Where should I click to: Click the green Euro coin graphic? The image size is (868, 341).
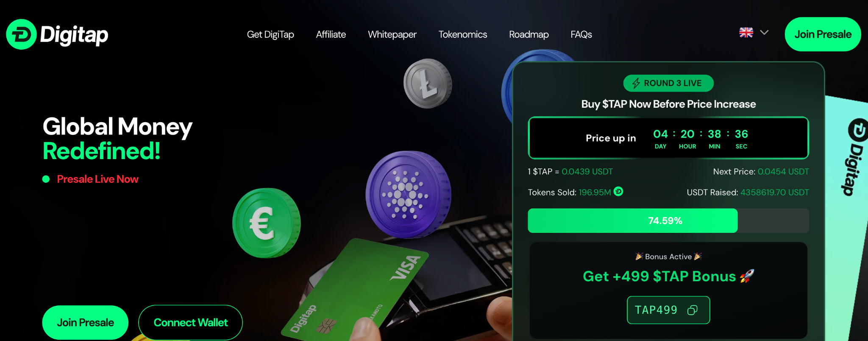pos(267,223)
